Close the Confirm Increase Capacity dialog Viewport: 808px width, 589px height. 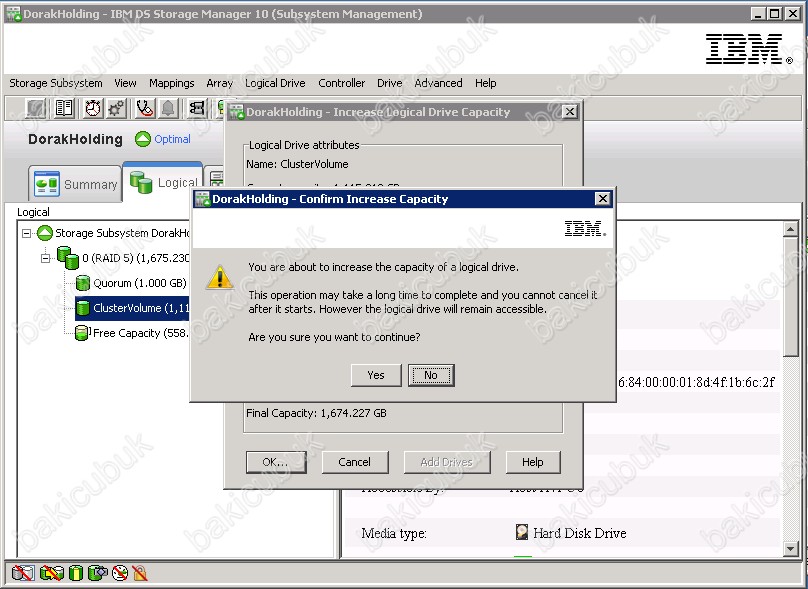602,199
